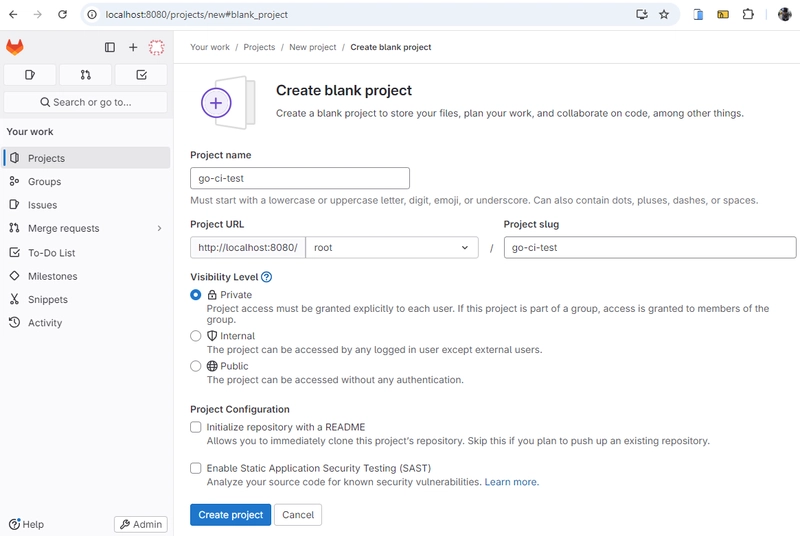Open merge requests shortcut icon
This screenshot has height=536, width=800.
85,75
